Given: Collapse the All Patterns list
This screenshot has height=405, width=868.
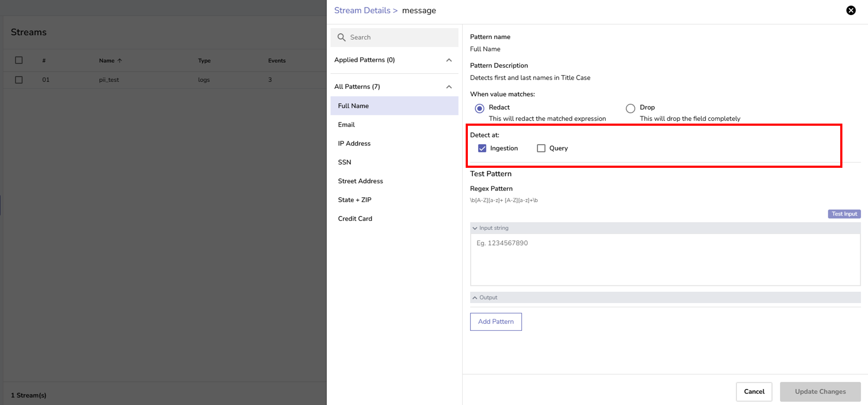Looking at the screenshot, I should 449,87.
